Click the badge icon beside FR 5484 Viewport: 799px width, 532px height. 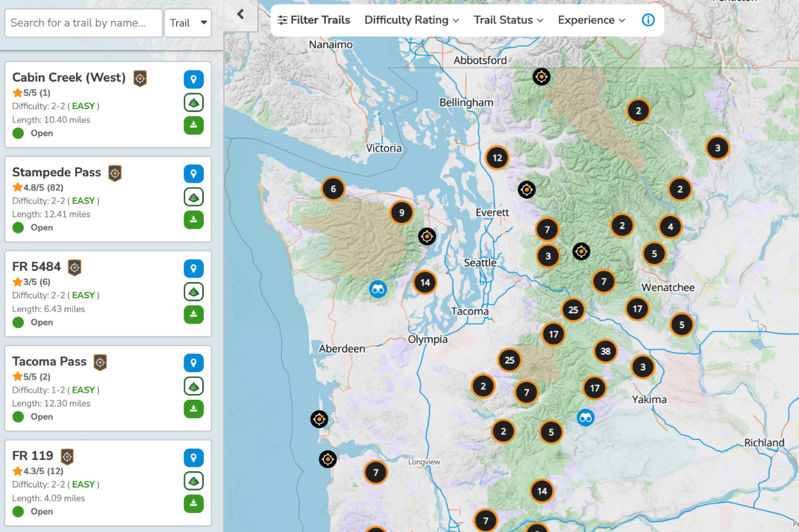pos(75,267)
